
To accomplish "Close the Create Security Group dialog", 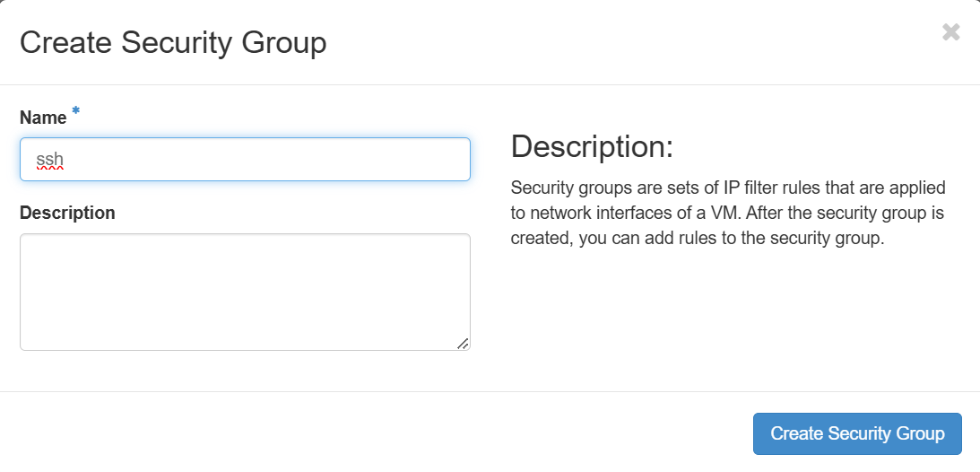I will click(950, 33).
